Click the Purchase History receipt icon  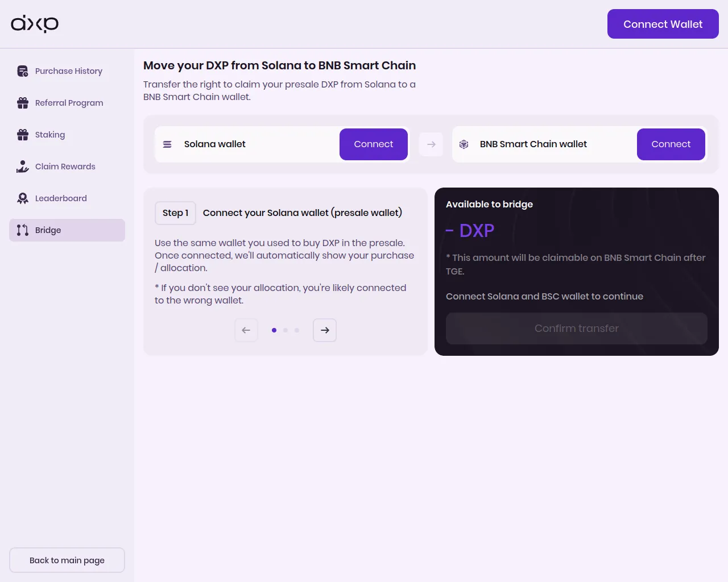(23, 71)
